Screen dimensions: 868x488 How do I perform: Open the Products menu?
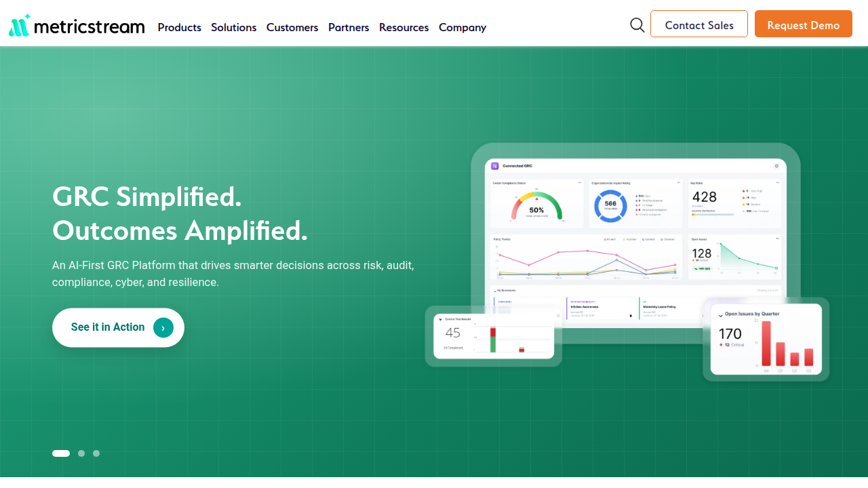pos(180,27)
